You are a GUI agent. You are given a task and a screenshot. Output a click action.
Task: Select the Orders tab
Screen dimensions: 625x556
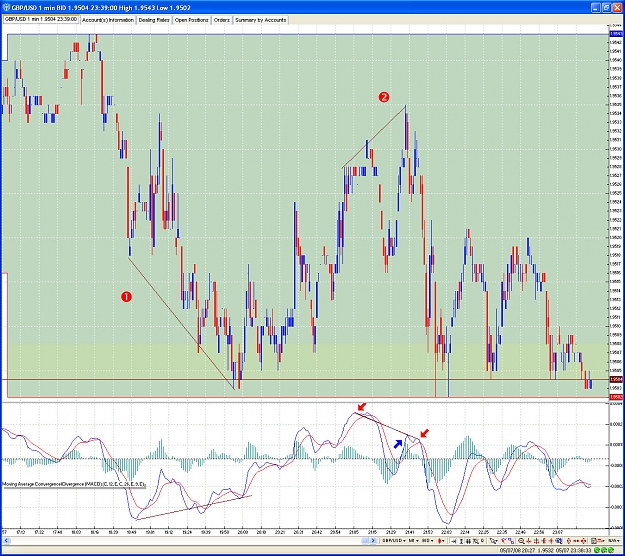click(222, 20)
